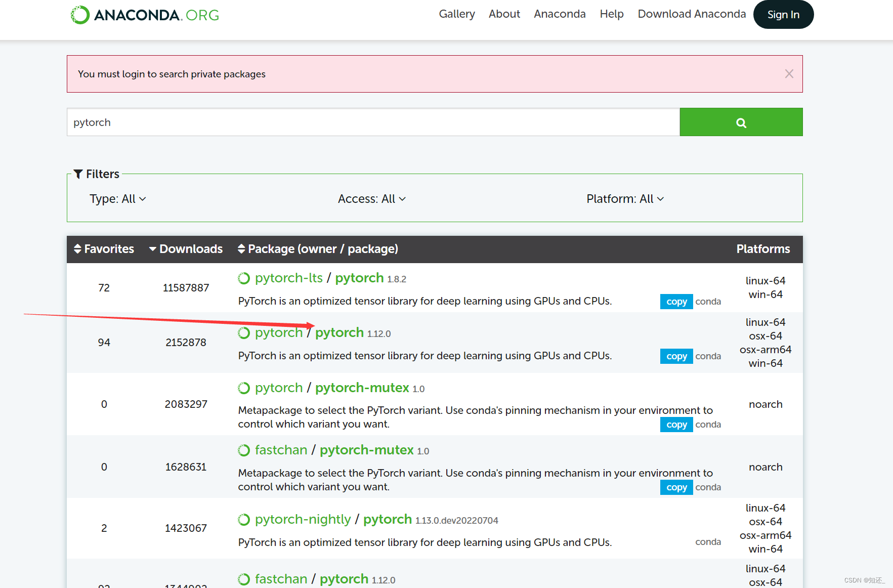The image size is (893, 588).
Task: Sort by Package owner/package column
Action: point(318,249)
